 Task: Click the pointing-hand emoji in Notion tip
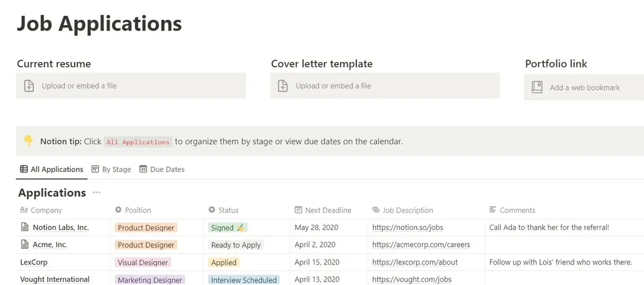coord(28,141)
